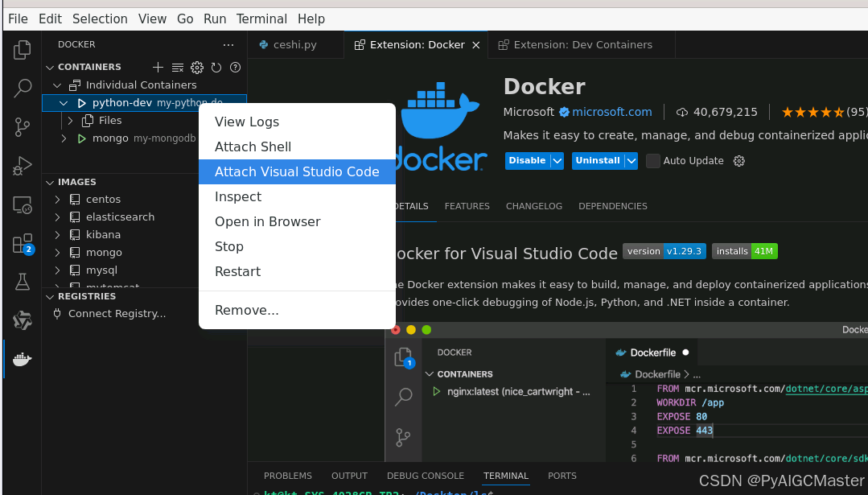
Task: Open the Extensions view with badge 2
Action: pyautogui.click(x=23, y=244)
